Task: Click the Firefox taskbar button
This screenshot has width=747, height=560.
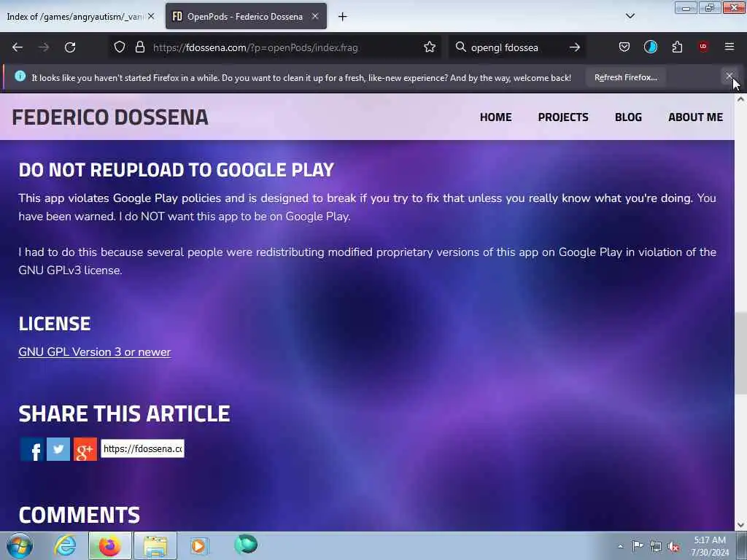Action: (109, 545)
